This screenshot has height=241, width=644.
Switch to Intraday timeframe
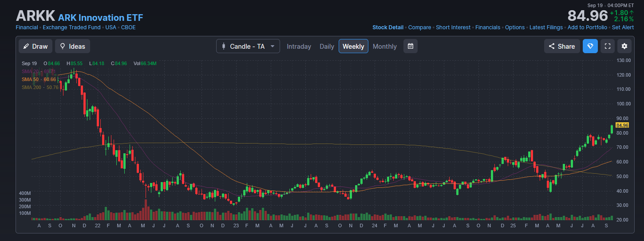pos(299,47)
